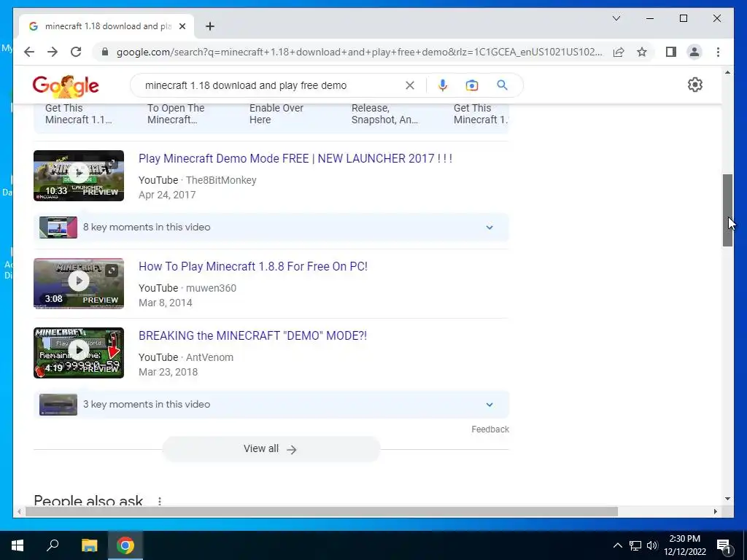Share this page from address bar
Image resolution: width=747 pixels, height=560 pixels.
pos(619,52)
